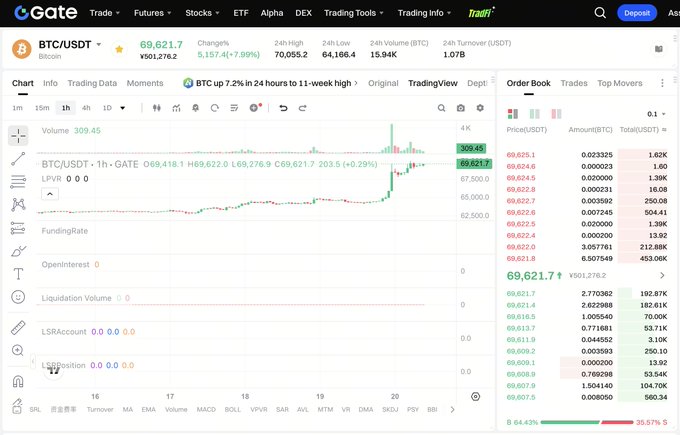
Task: Take a chart snapshot with camera icon
Action: pos(461,108)
